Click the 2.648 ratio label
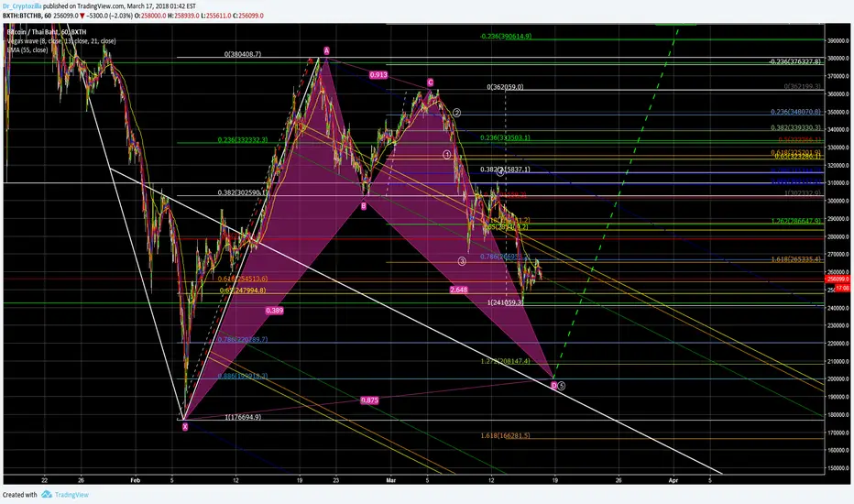Screen dimensions: 854x504 point(458,290)
